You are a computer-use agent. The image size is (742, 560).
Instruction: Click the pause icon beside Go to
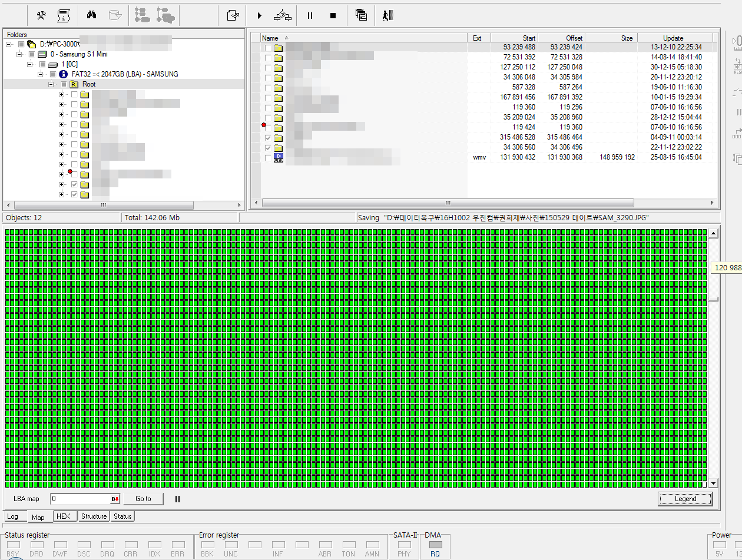[x=177, y=499]
